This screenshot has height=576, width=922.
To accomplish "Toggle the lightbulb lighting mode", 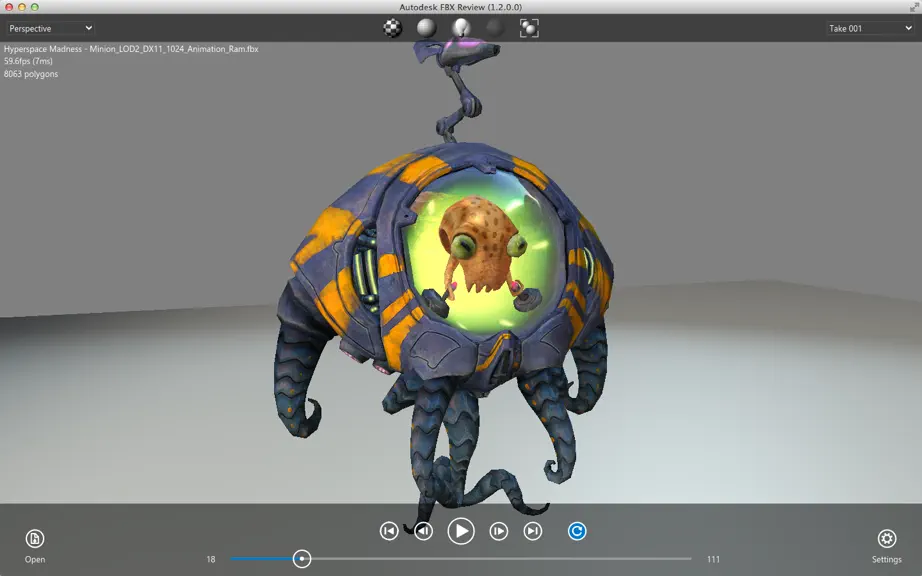I will tap(461, 28).
